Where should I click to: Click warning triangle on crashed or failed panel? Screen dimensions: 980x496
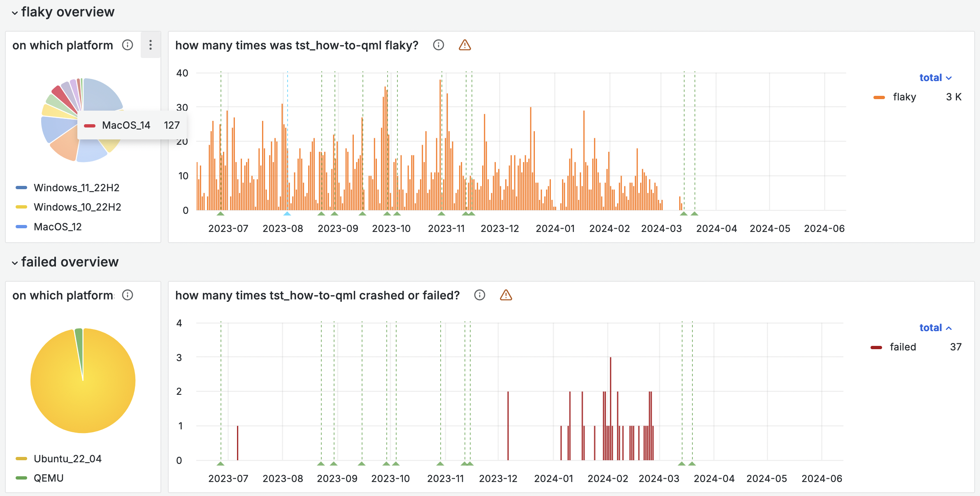(506, 295)
